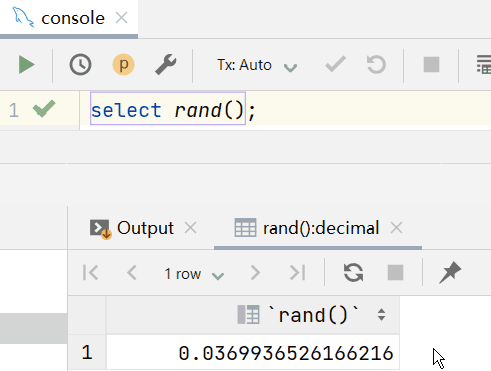Viewport: 491px width, 371px height.
Task: Click the line number 1 in the editor gutter
Action: (14, 110)
